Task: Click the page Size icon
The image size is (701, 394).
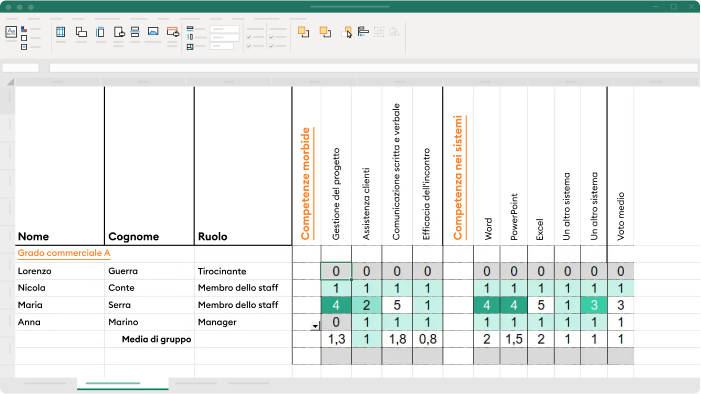Action: click(x=100, y=32)
